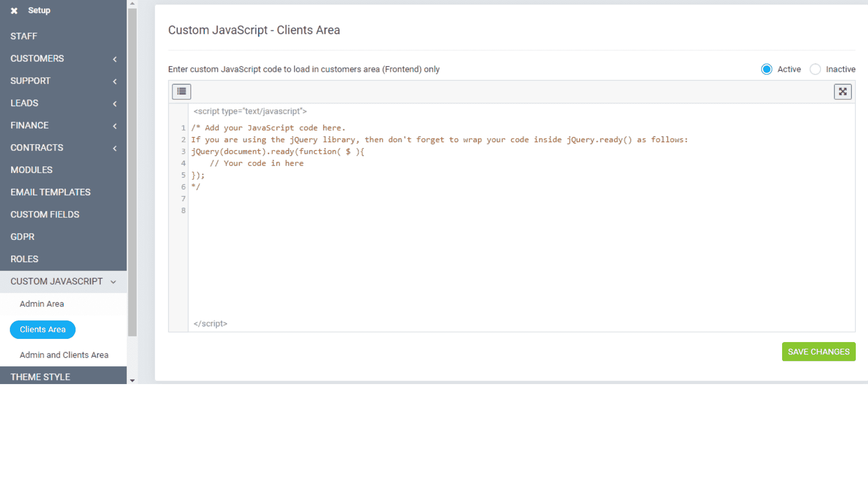Open the Admin Area page
Image resolution: width=868 pixels, height=488 pixels.
tap(42, 304)
